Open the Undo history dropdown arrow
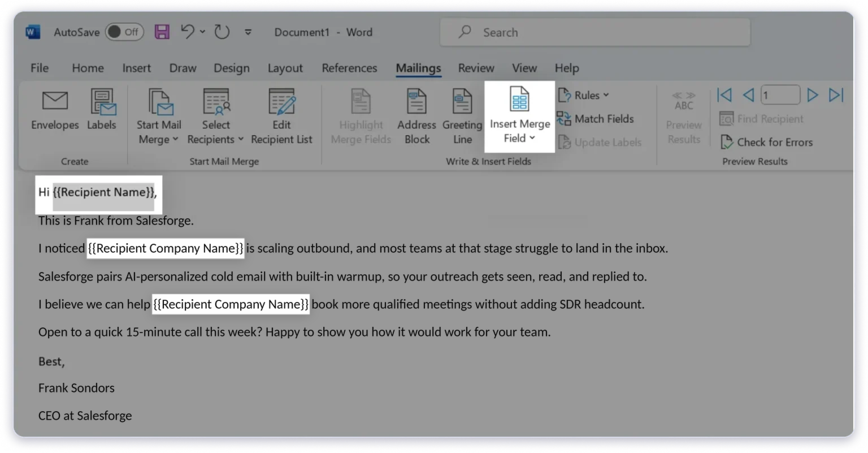 coord(202,32)
